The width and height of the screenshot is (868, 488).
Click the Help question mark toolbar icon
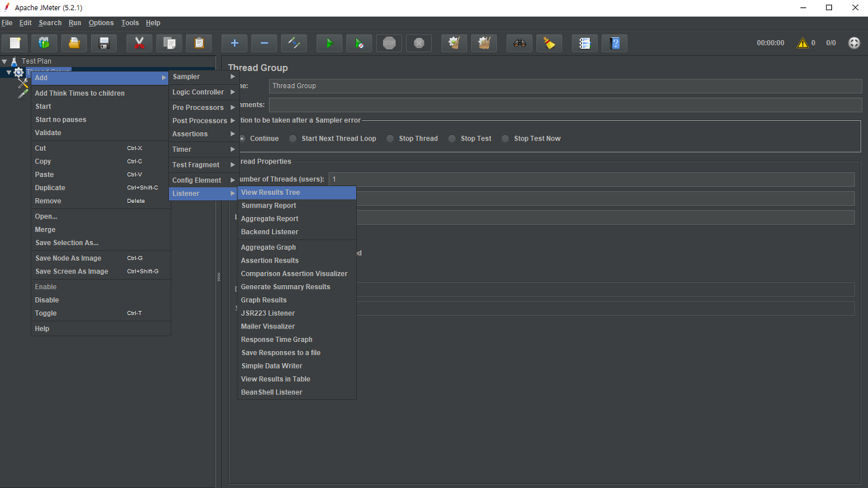click(x=614, y=43)
